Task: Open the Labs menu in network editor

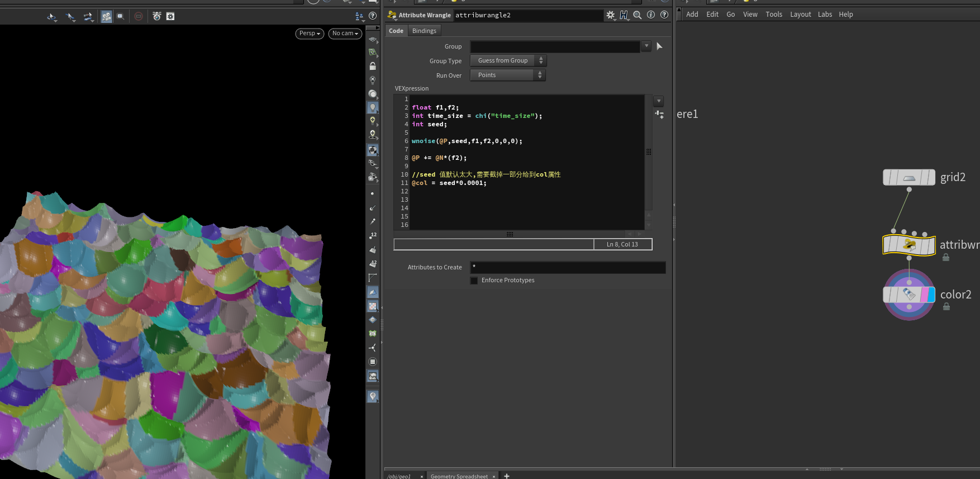Action: coord(825,15)
